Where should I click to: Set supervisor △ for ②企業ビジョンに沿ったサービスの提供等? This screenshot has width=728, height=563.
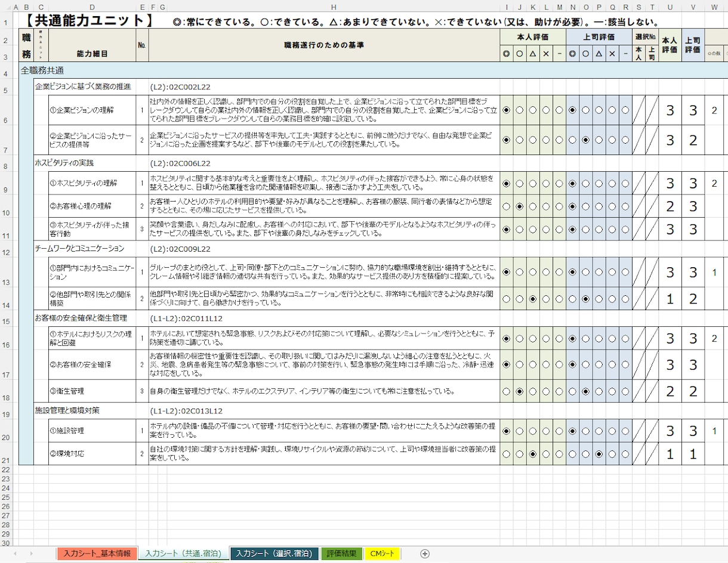(x=599, y=140)
